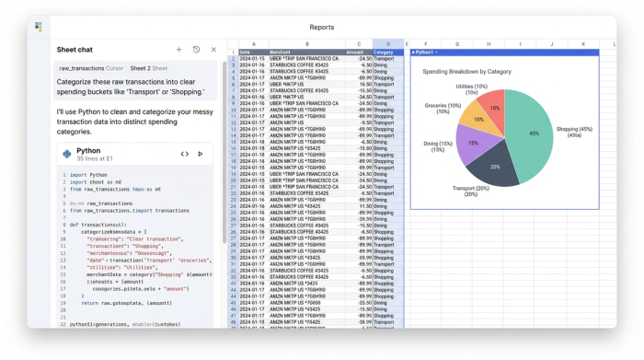The height and width of the screenshot is (360, 644).
Task: Click the Utilities (10%) chart label
Action: point(471,89)
